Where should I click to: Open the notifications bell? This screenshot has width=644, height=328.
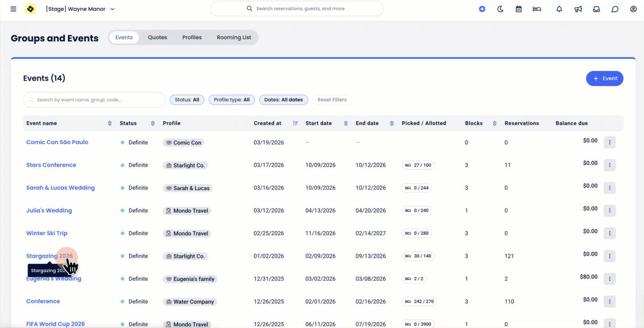pyautogui.click(x=559, y=9)
